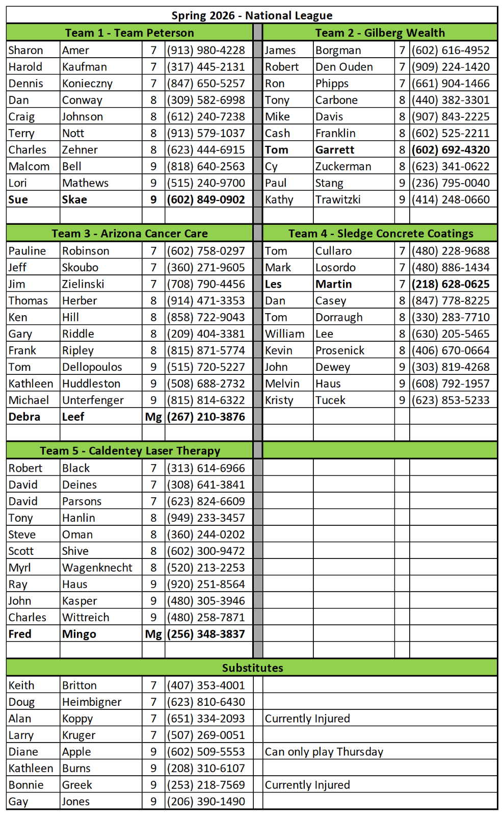Screen dimensions: 504x816
Task: Select Kristy Tucek's phone number cell
Action: tap(450, 400)
